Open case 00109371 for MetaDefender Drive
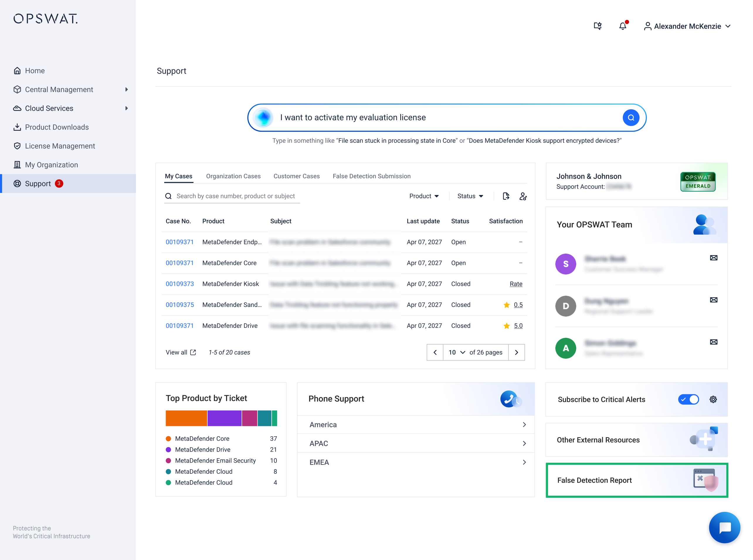 pyautogui.click(x=179, y=325)
